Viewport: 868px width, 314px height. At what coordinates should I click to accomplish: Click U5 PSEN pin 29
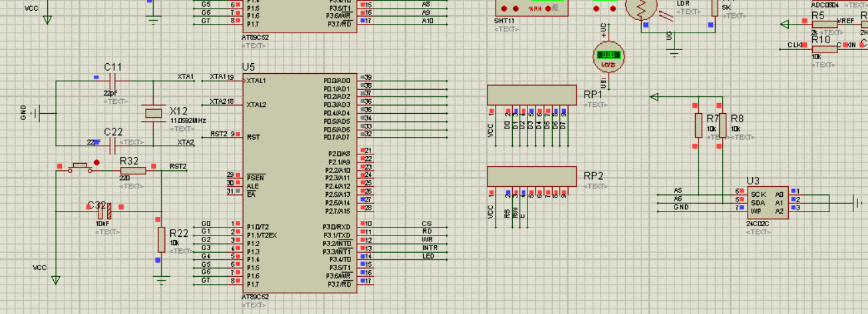pyautogui.click(x=235, y=175)
